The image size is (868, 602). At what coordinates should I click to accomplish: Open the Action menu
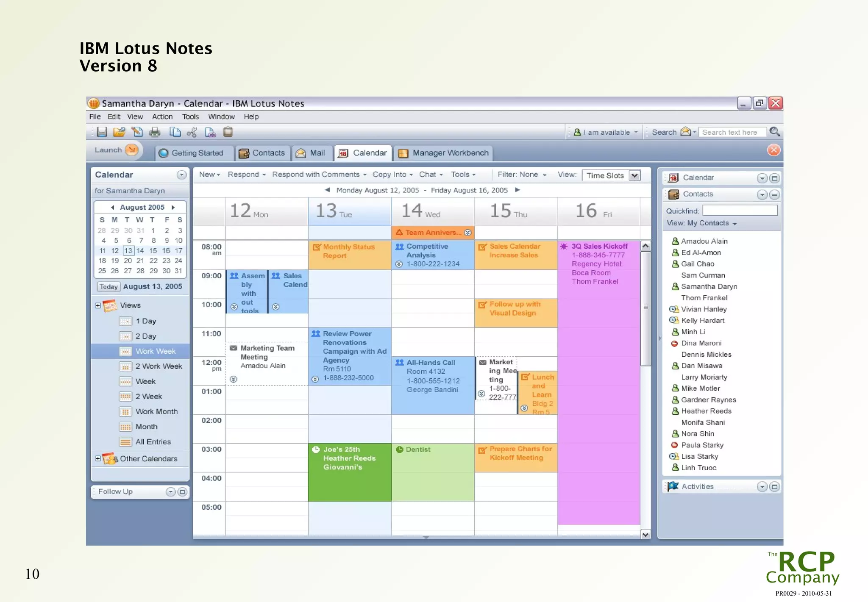pos(162,117)
